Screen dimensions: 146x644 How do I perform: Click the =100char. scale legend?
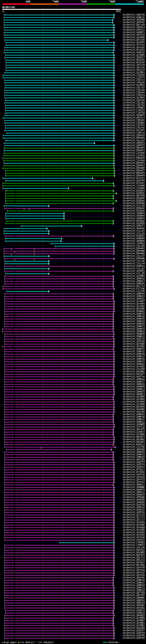pos(111,642)
